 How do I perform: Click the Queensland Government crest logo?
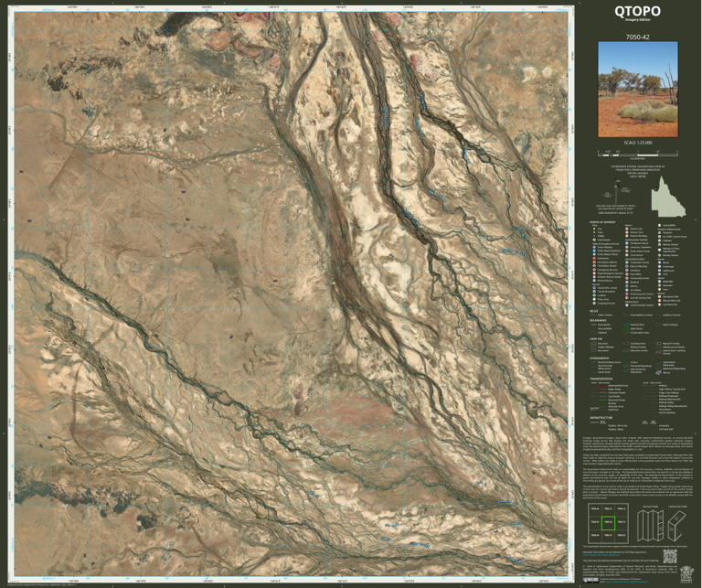point(686,574)
